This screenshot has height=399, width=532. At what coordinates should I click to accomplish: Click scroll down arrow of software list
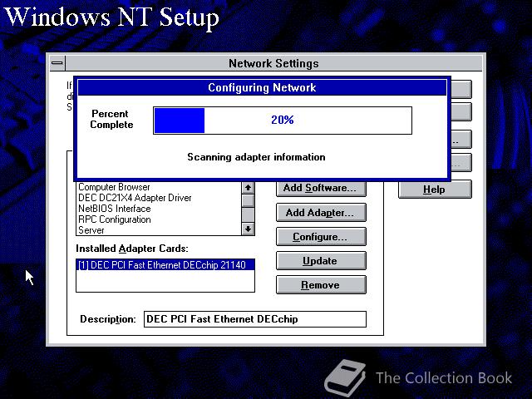tap(248, 229)
